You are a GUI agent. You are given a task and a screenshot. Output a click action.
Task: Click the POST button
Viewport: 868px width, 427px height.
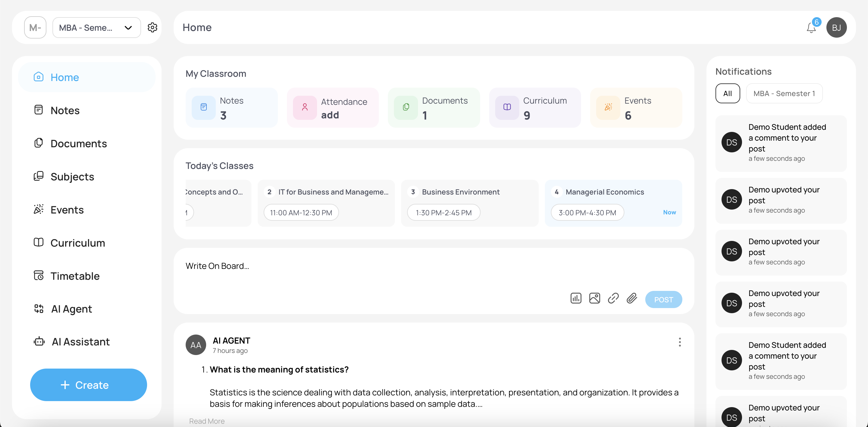663,299
